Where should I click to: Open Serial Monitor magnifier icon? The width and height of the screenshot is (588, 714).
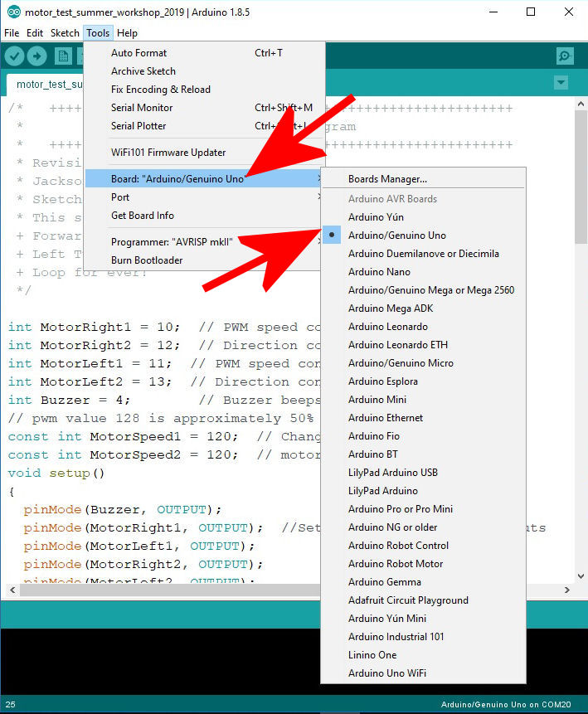[x=565, y=56]
